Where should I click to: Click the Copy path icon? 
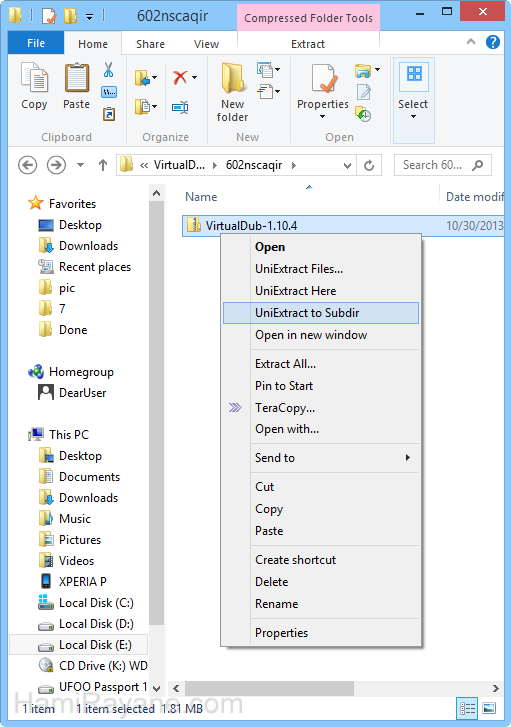click(109, 92)
